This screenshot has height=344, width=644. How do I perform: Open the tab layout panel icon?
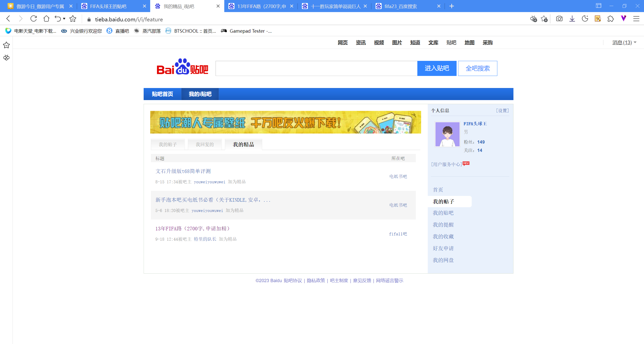(598, 6)
